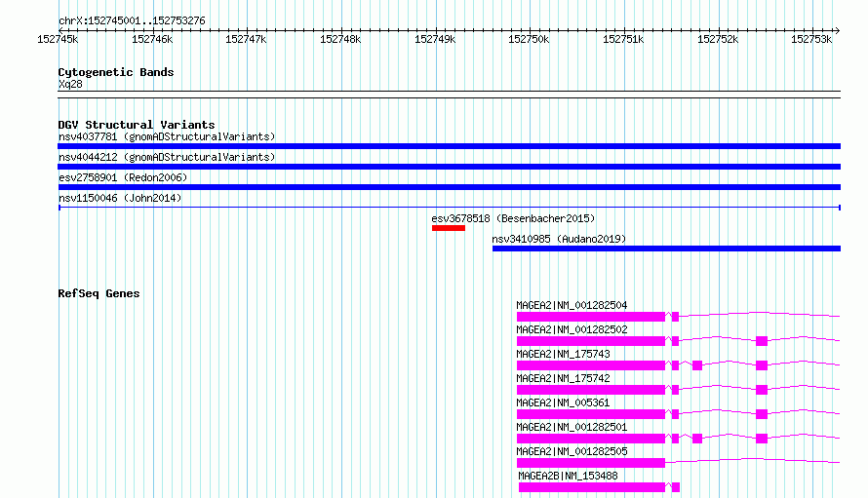Click the DGV Structural Variants track title
Image resolution: width=868 pixels, height=498 pixels.
[x=137, y=125]
